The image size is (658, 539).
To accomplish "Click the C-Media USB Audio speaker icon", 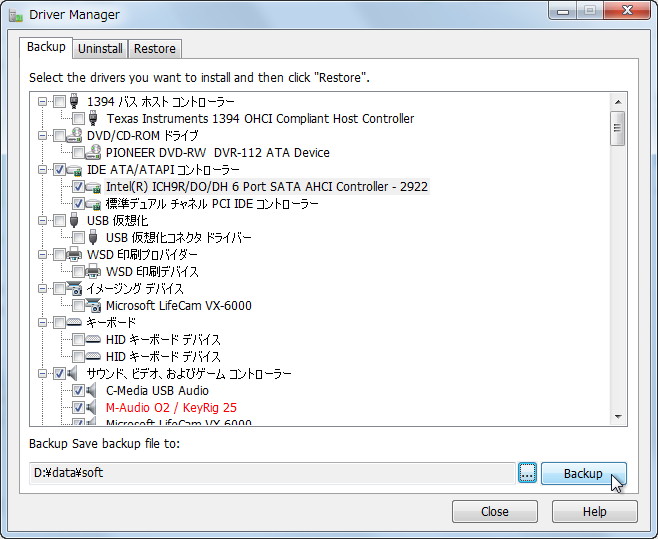I will [x=94, y=391].
